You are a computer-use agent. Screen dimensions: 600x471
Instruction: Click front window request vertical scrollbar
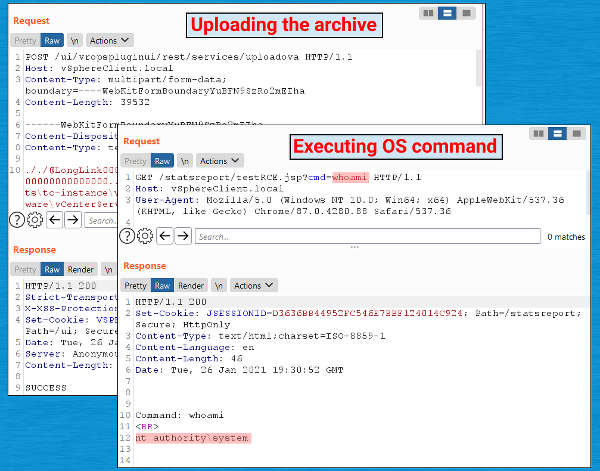click(589, 193)
